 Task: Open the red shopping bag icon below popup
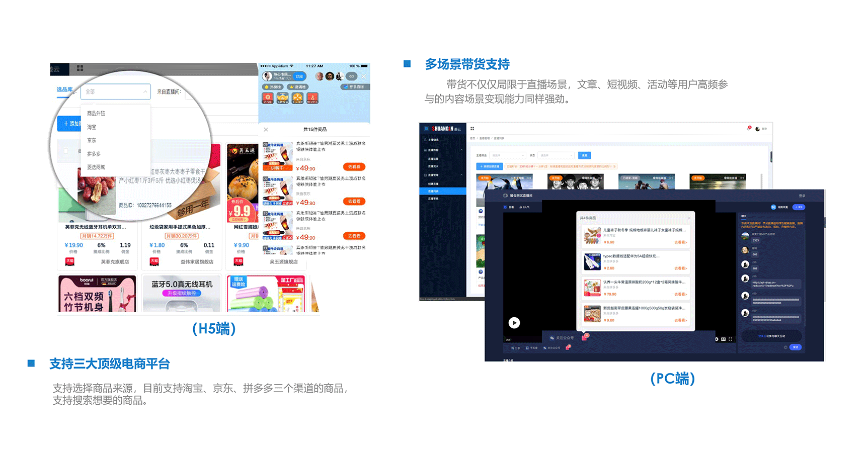(585, 337)
